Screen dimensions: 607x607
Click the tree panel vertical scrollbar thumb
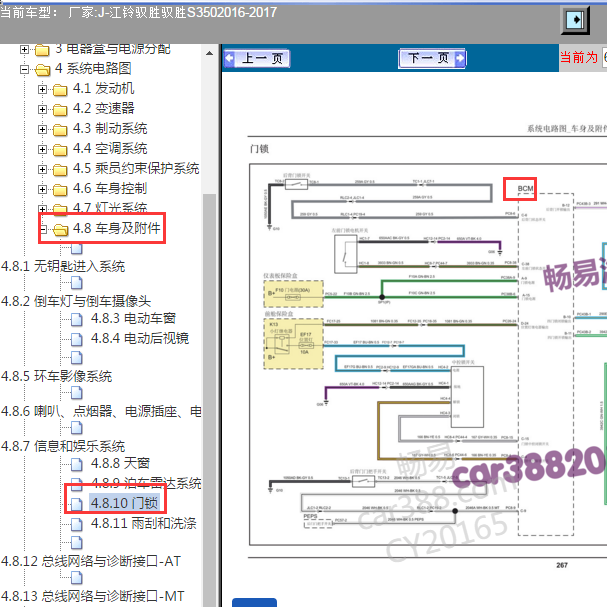click(x=209, y=400)
